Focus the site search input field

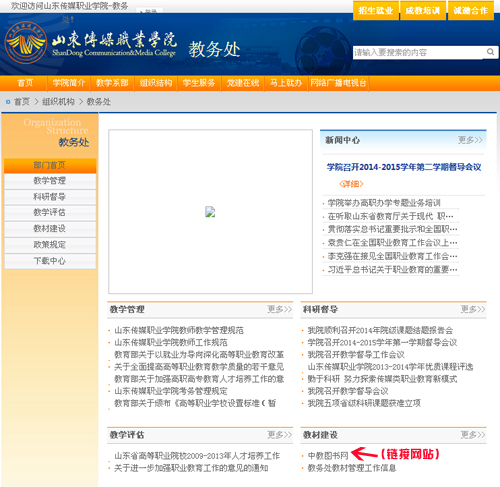coord(418,52)
